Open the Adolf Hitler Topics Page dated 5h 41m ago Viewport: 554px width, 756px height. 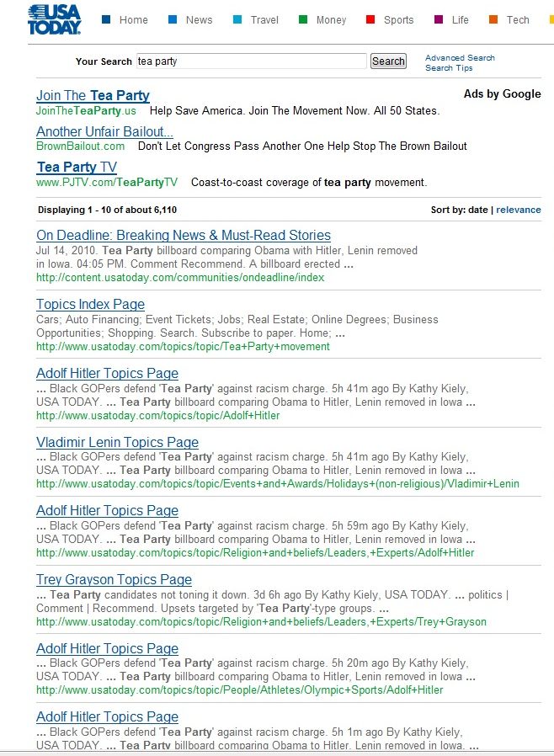point(108,373)
